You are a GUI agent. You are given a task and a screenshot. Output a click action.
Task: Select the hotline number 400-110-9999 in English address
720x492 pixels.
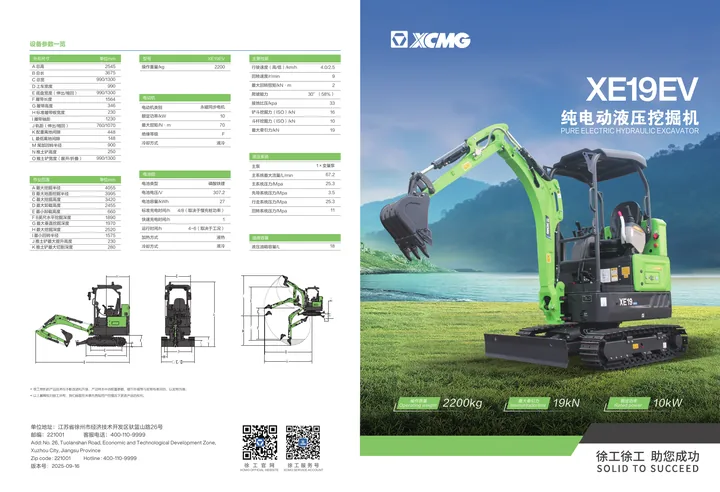[x=120, y=458]
